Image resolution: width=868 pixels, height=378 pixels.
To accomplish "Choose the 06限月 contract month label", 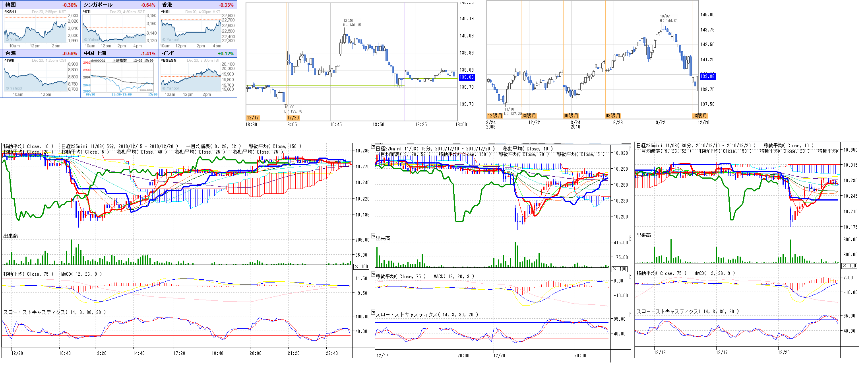I will [x=571, y=116].
